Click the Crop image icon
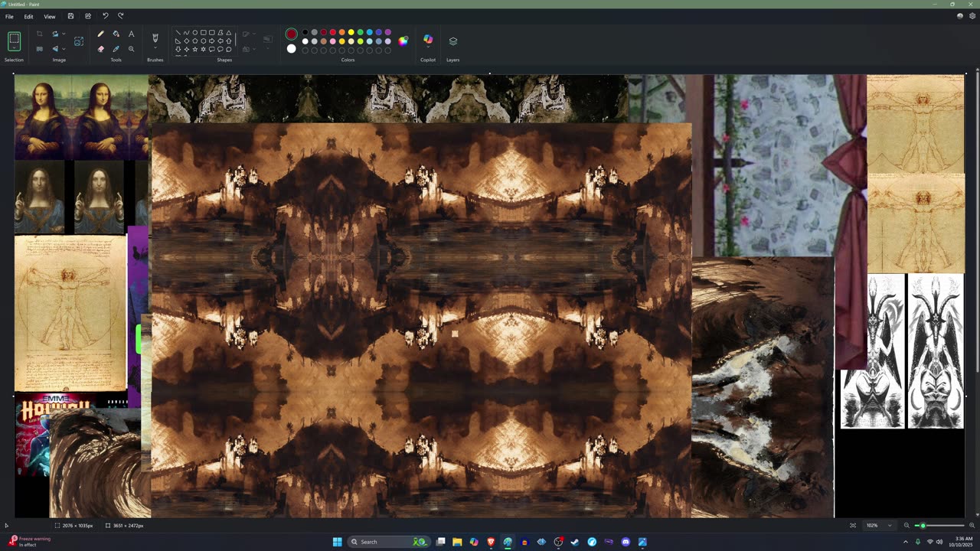 click(39, 34)
